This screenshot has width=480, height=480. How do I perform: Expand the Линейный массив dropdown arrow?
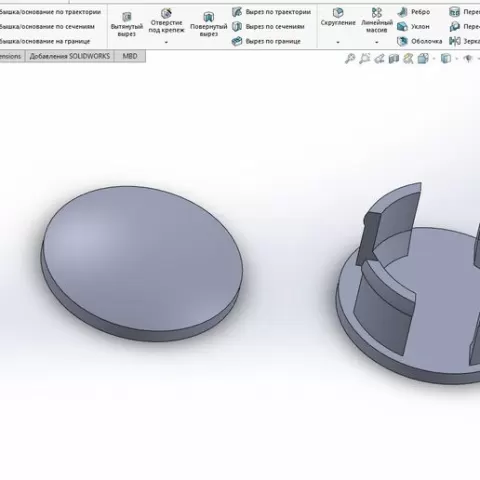click(377, 42)
